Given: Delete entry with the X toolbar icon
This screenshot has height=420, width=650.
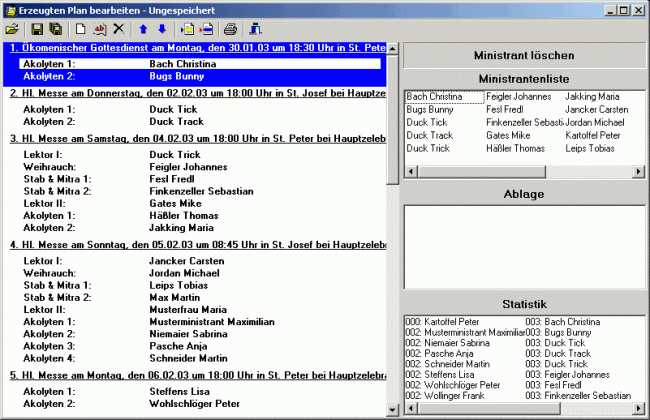Looking at the screenshot, I should click(x=119, y=29).
